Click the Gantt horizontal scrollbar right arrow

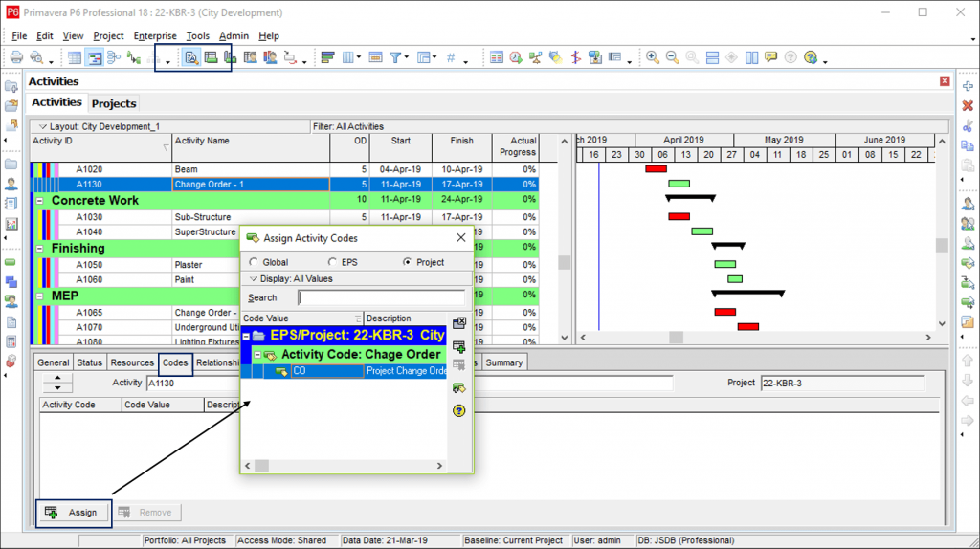coord(928,338)
